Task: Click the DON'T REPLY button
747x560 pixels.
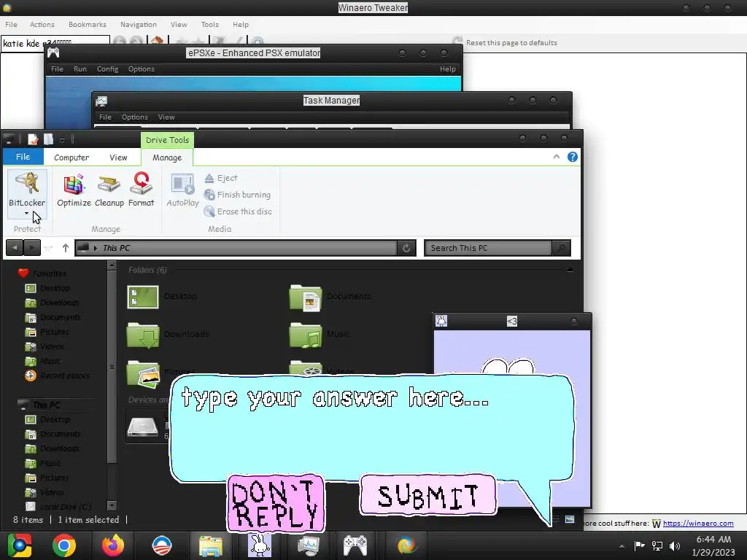Action: pyautogui.click(x=275, y=503)
